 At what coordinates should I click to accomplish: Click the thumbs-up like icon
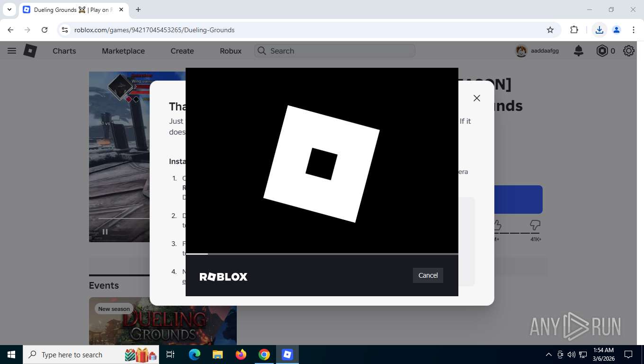point(497,225)
